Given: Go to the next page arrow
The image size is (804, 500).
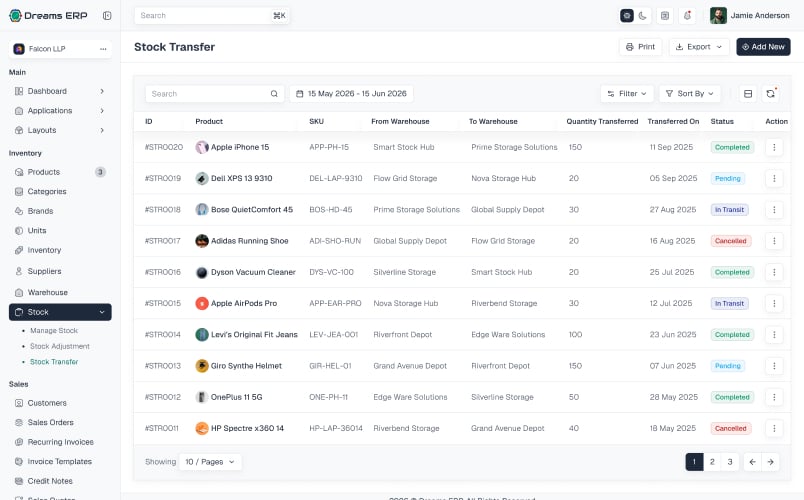Looking at the screenshot, I should click(x=770, y=462).
